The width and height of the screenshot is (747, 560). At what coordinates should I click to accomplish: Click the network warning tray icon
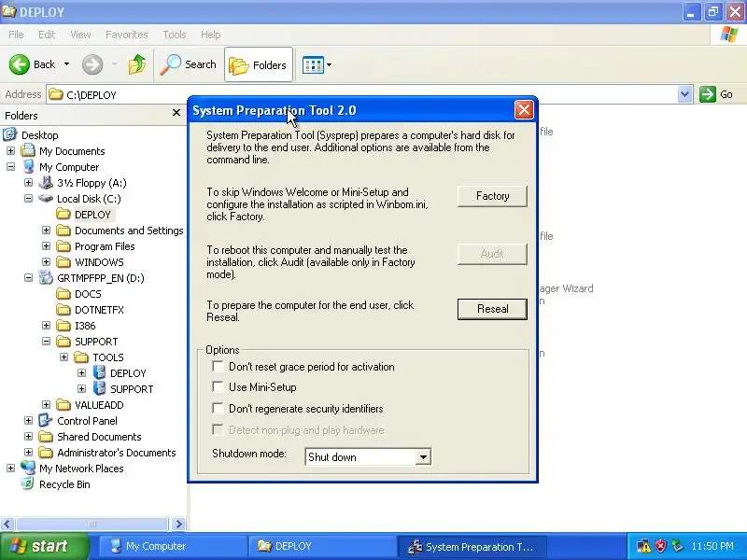pyautogui.click(x=643, y=546)
